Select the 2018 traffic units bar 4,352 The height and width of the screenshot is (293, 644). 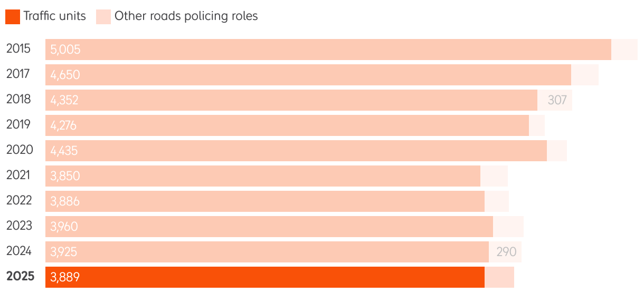291,100
